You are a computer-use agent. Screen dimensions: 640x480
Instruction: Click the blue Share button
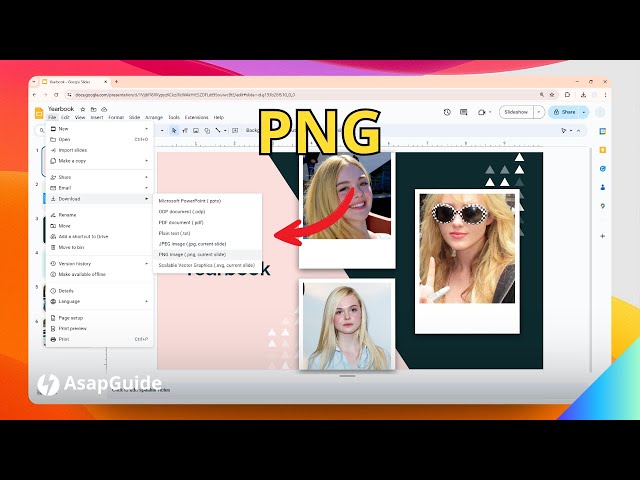coord(564,112)
